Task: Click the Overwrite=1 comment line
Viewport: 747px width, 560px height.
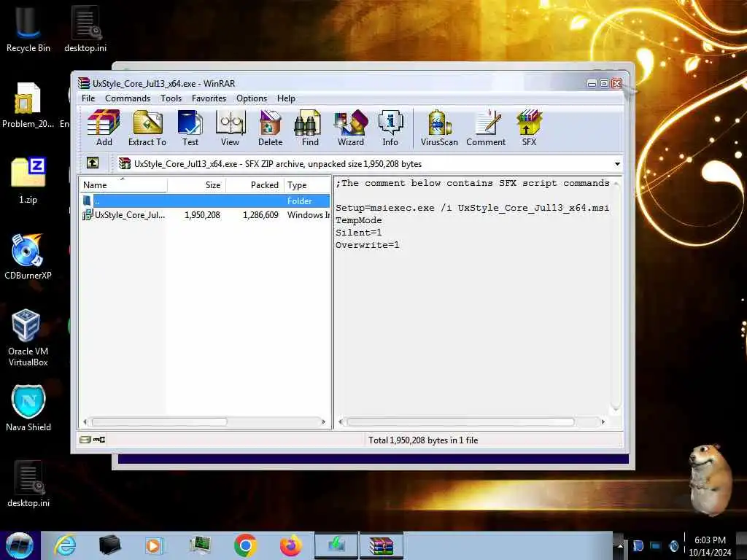Action: pyautogui.click(x=368, y=245)
